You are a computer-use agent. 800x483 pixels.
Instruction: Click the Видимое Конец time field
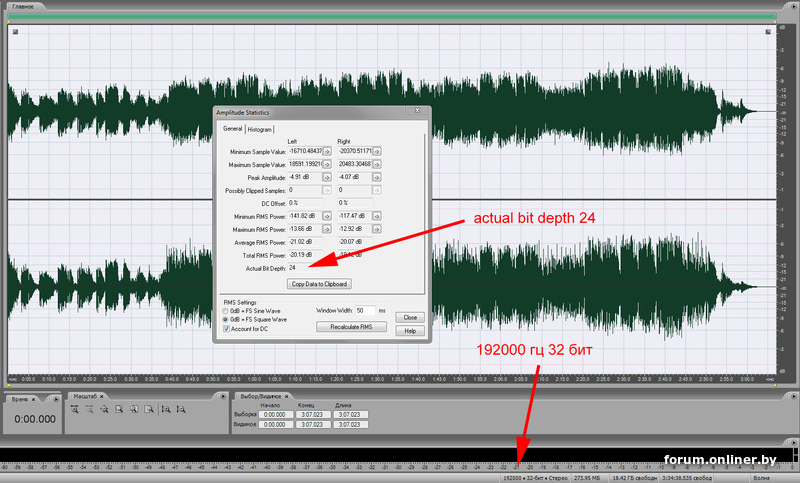(313, 424)
